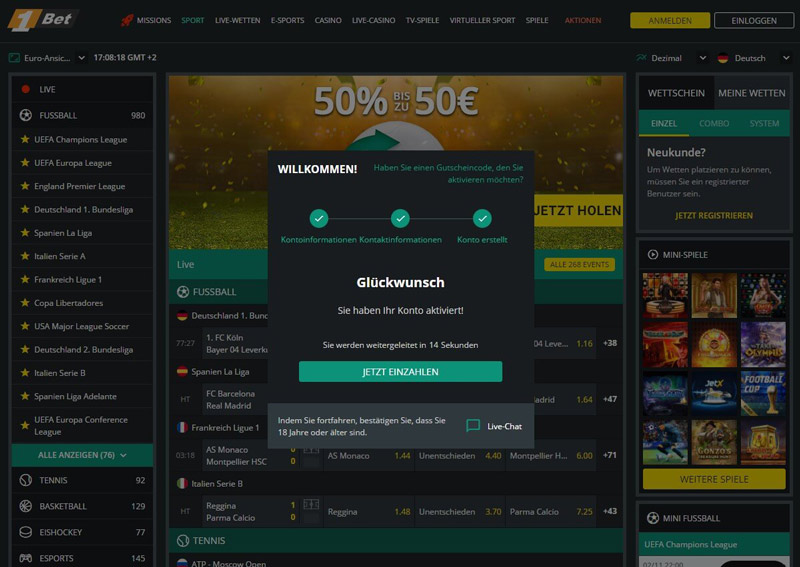Open the Missions rocket icon
The height and width of the screenshot is (567, 800).
127,20
